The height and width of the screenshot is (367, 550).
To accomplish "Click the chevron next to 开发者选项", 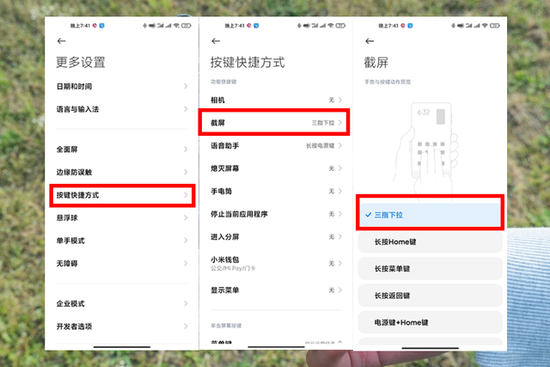I will coord(186,326).
